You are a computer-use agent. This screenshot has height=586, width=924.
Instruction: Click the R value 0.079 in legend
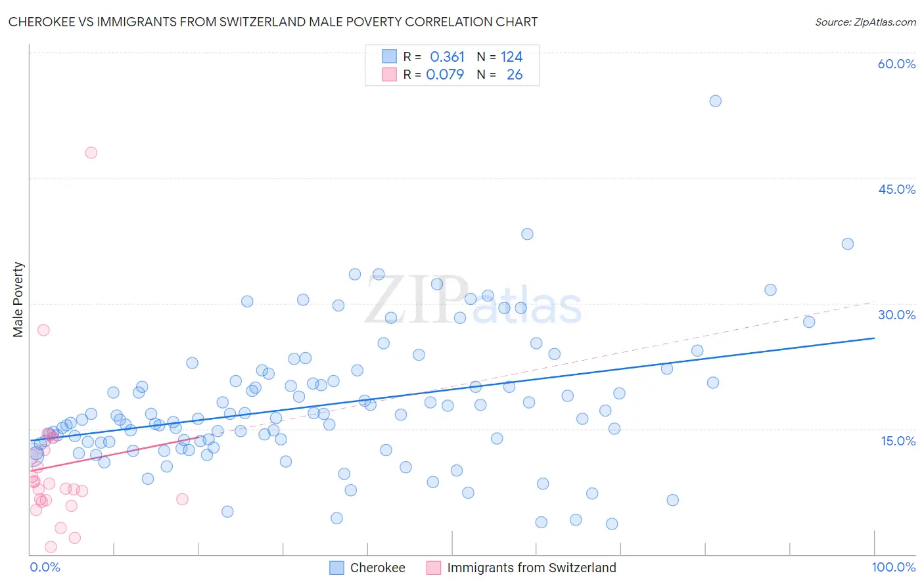click(445, 74)
